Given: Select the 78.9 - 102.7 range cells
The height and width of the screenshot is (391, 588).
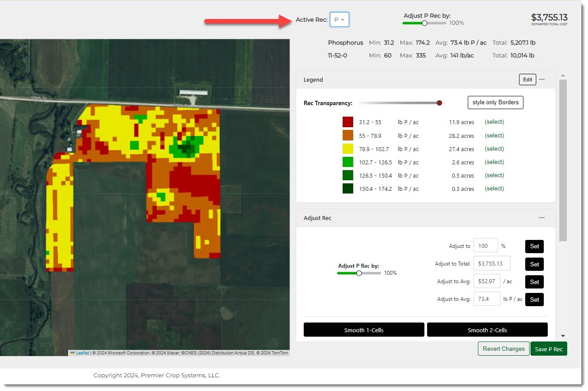Looking at the screenshot, I should (494, 149).
